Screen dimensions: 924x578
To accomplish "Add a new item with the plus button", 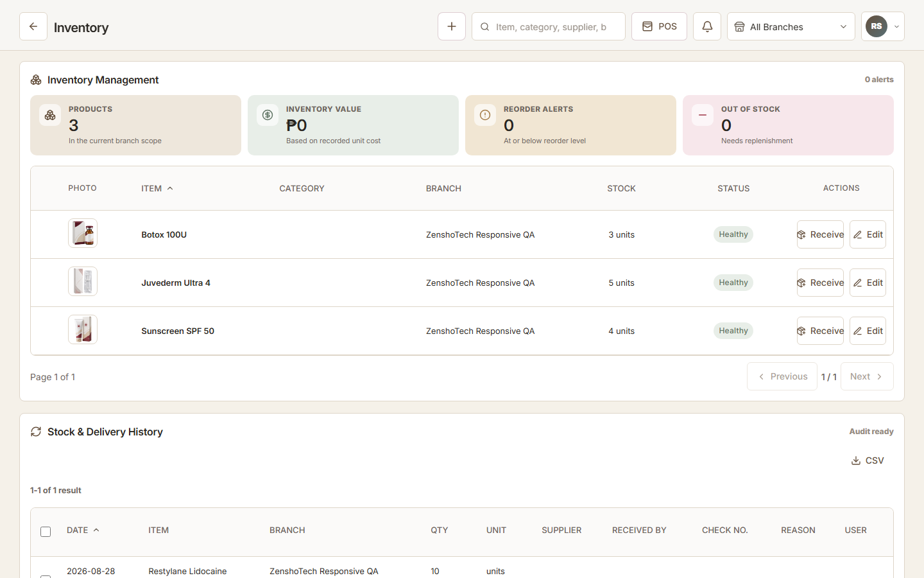I will point(452,26).
